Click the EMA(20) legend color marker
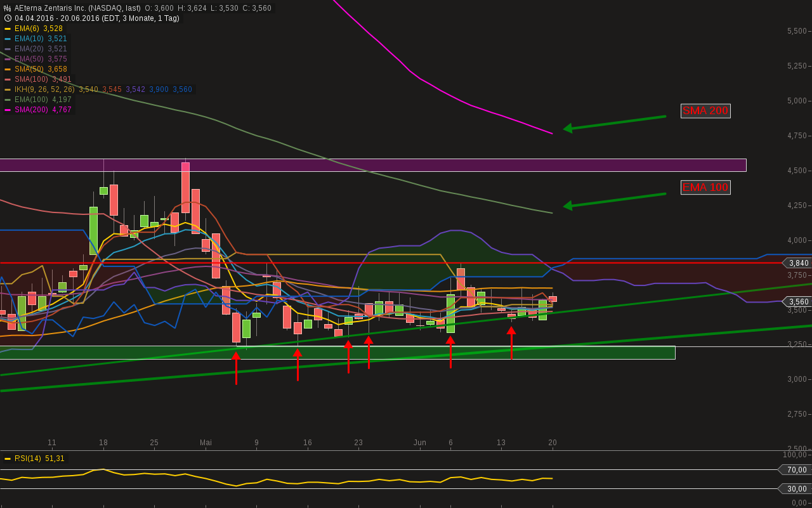 click(x=8, y=49)
